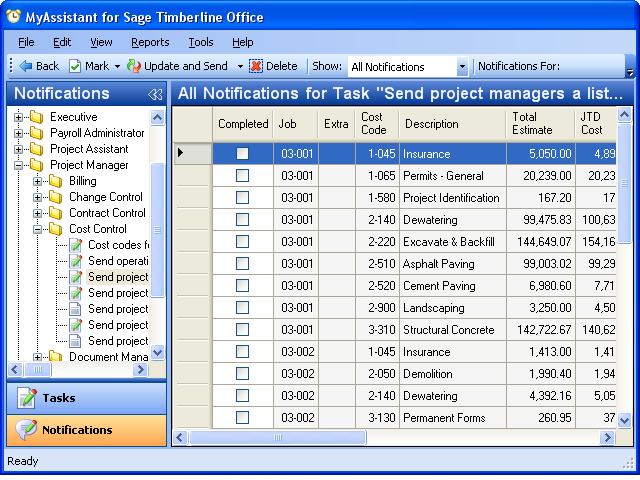Click the tree's vertical scrollbar thumb

[157, 229]
